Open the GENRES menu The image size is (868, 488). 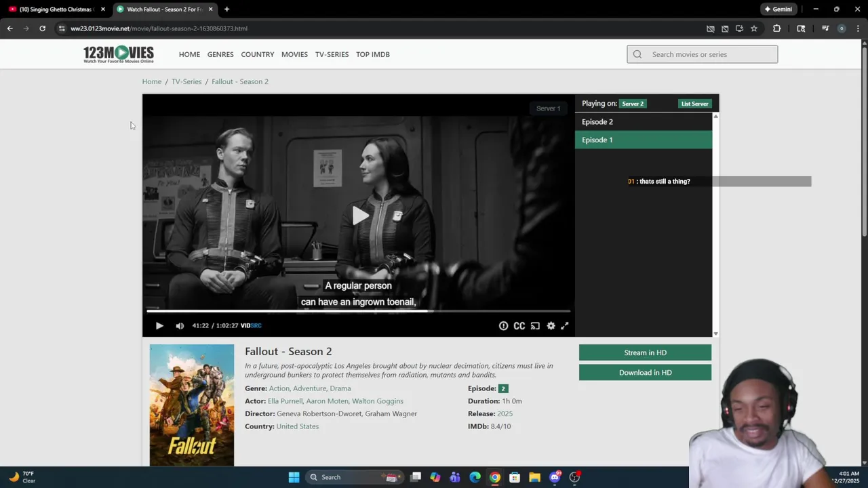(x=220, y=54)
